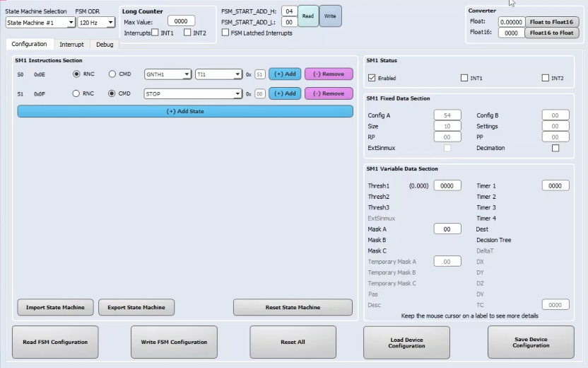Viewport: 588px width, 368px height.
Task: Click the TC value field
Action: (x=555, y=305)
